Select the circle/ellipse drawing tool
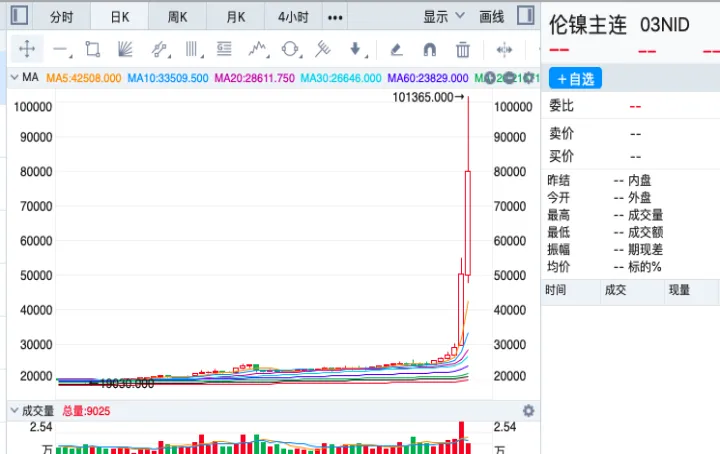The height and width of the screenshot is (454, 720). 290,49
